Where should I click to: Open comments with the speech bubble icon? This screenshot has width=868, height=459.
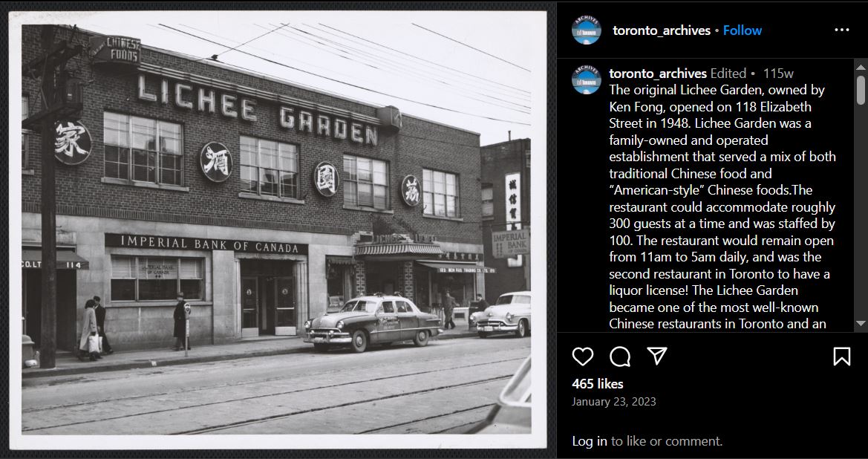click(x=620, y=357)
